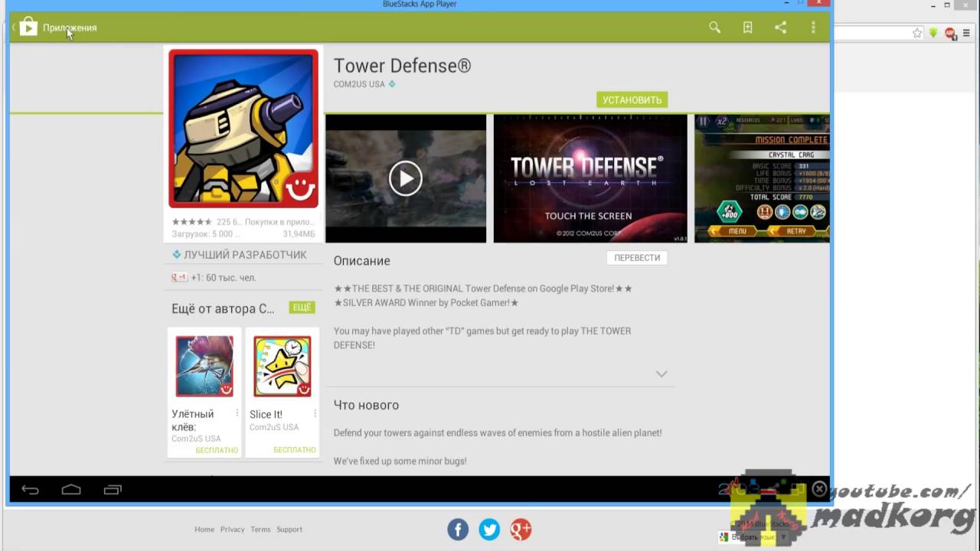980x551 pixels.
Task: Share this app via the share icon
Action: click(780, 28)
